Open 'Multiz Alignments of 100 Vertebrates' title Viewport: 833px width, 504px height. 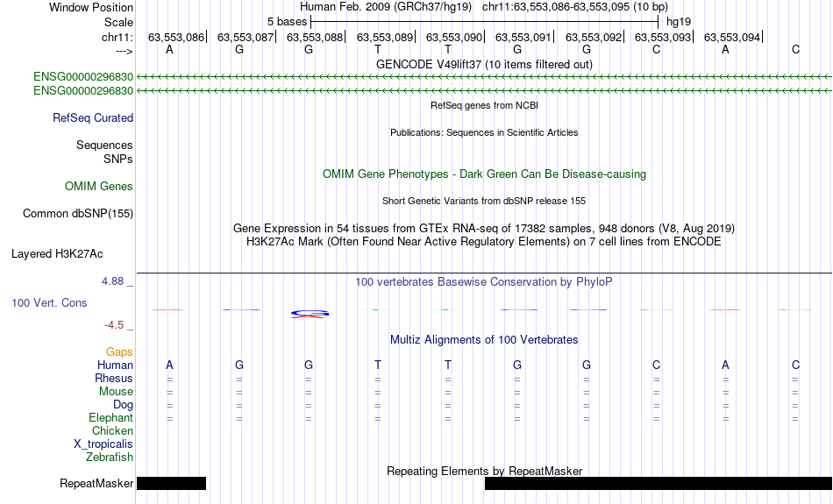coord(484,340)
